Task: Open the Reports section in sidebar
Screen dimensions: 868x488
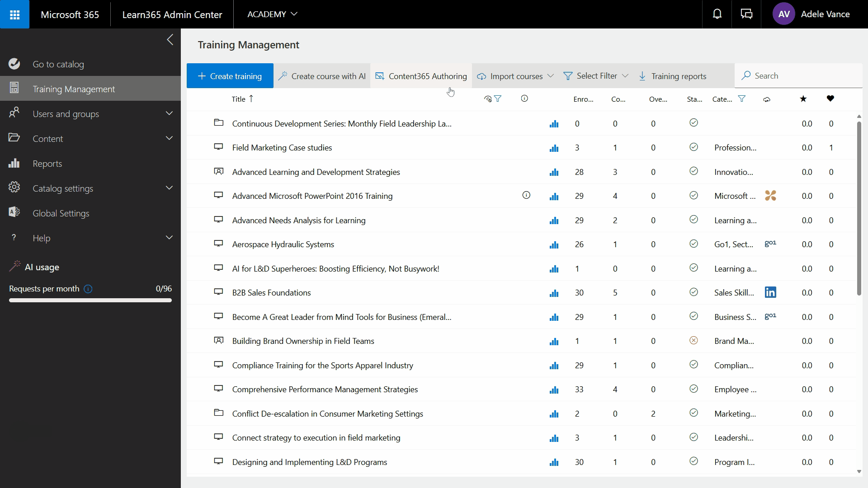Action: pyautogui.click(x=47, y=163)
